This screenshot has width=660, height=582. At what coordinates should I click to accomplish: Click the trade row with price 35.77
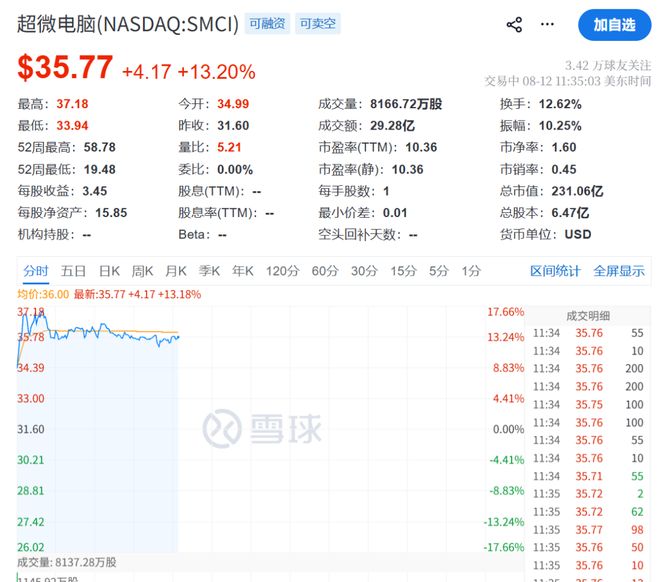tap(588, 530)
